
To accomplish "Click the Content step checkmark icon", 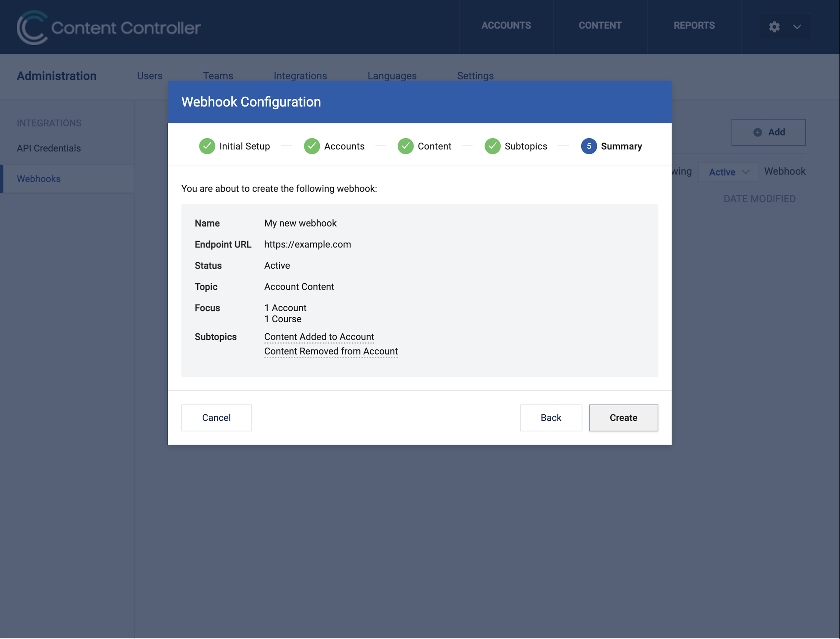I will 405,146.
